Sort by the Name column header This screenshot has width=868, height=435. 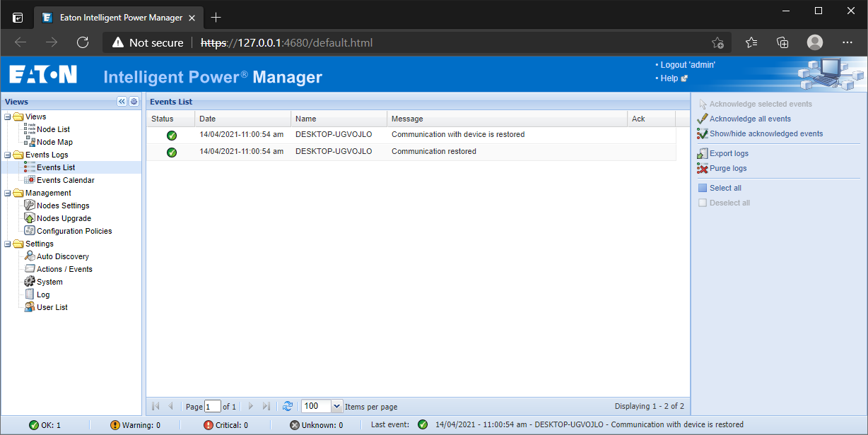click(339, 119)
